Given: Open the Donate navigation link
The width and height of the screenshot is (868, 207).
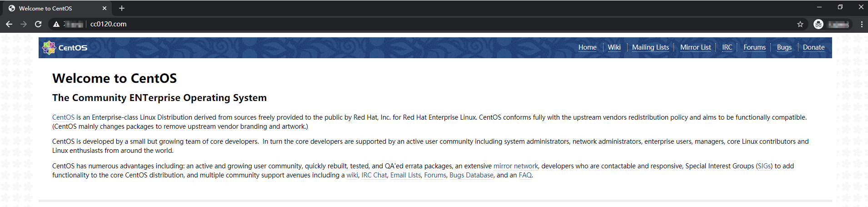Looking at the screenshot, I should click(813, 47).
